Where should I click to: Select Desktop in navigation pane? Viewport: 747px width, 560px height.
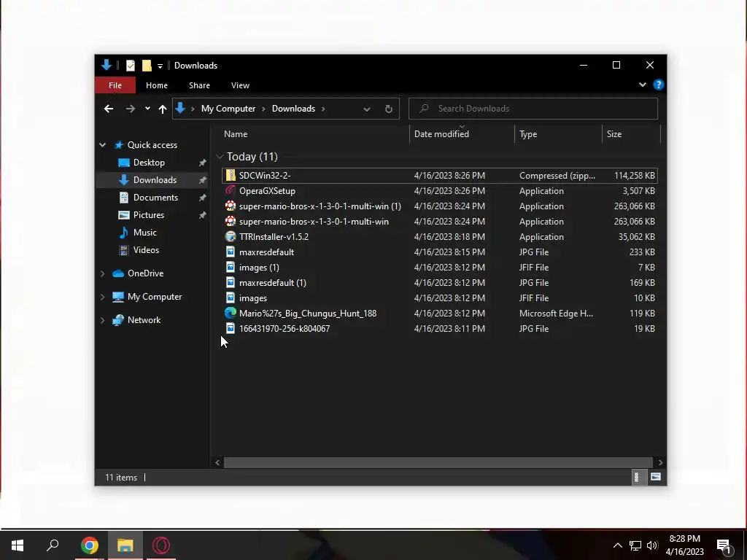(x=149, y=163)
